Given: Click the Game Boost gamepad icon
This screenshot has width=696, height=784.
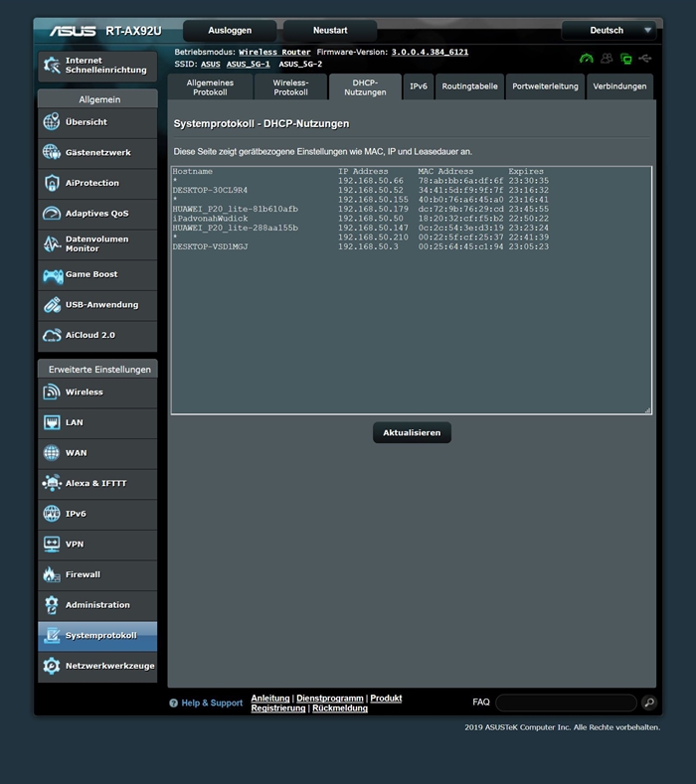Looking at the screenshot, I should 53,275.
